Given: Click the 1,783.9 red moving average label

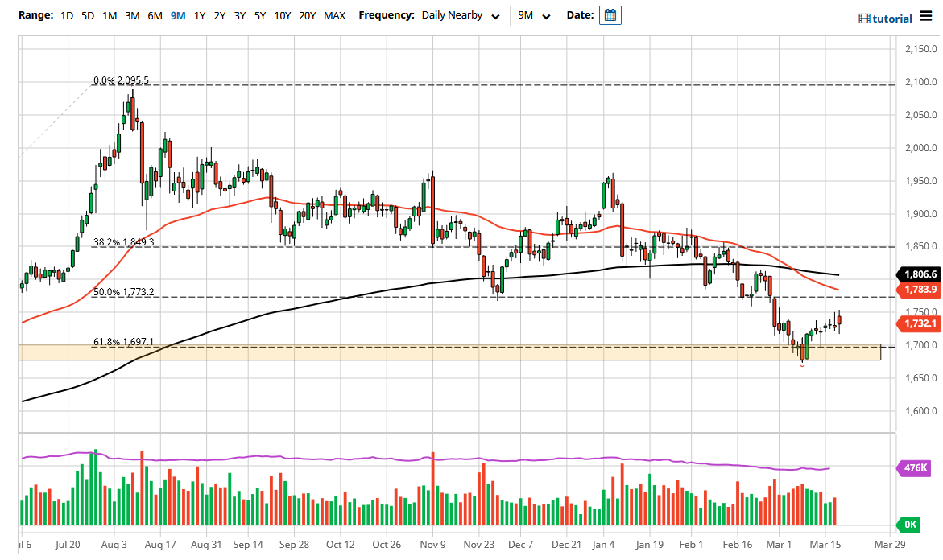Looking at the screenshot, I should tap(920, 290).
